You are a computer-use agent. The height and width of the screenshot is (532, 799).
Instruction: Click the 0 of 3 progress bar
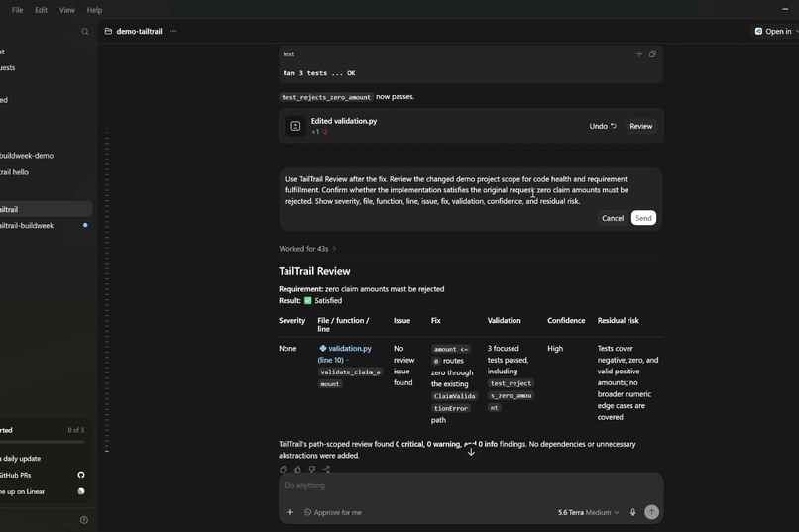coord(42,442)
